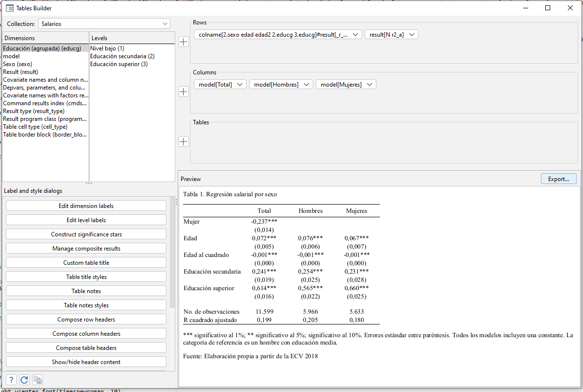Viewport: 583px width, 392px height.
Task: Open the Collection dropdown showing Salarios
Action: point(165,23)
